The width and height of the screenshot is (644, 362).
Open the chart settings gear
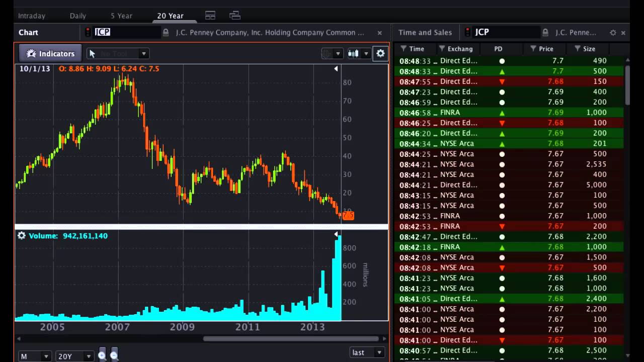pyautogui.click(x=380, y=53)
